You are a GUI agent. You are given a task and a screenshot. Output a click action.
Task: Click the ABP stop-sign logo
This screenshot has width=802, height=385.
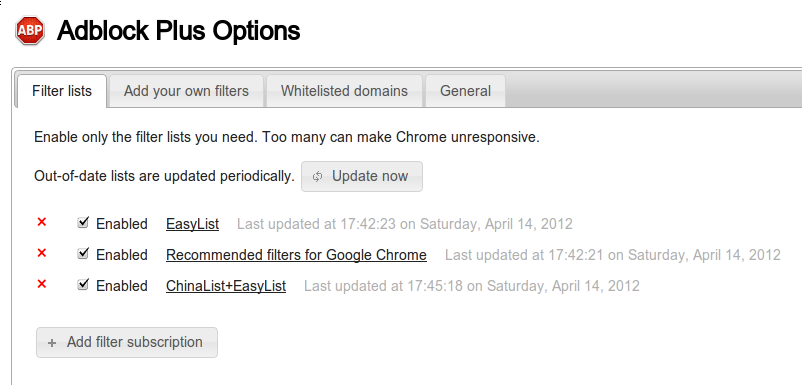point(30,31)
